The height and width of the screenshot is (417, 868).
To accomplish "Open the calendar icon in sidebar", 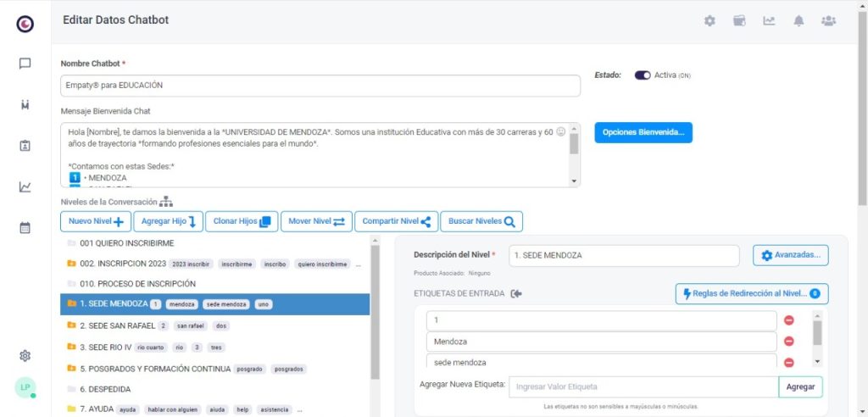I will tap(25, 228).
